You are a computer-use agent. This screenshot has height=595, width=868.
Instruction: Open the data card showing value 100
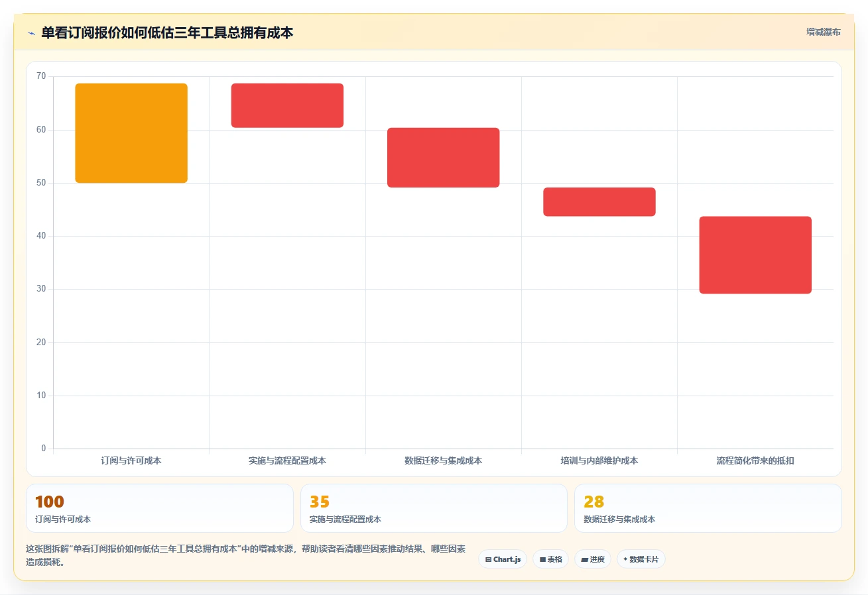coord(160,508)
